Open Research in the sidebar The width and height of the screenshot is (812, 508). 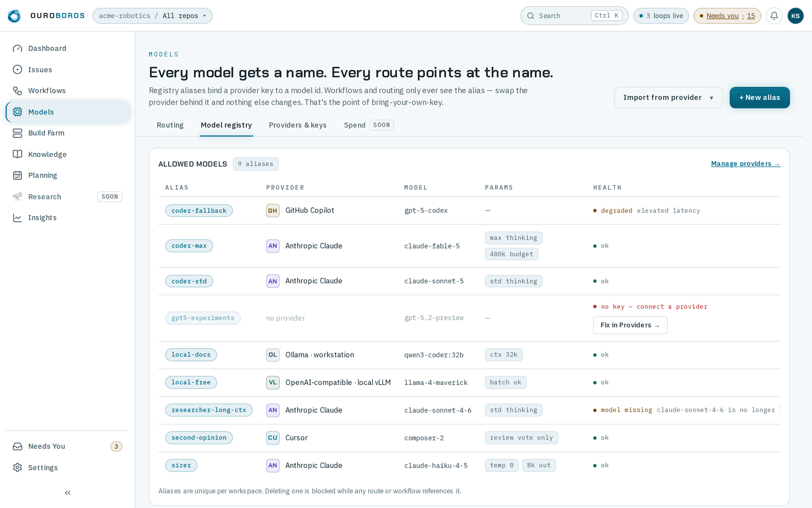point(68,196)
